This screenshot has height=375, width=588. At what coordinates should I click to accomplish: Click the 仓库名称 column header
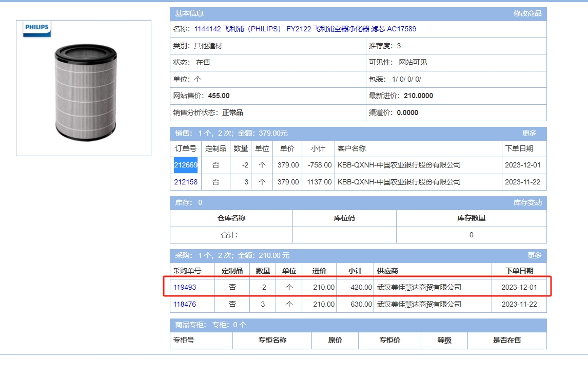(231, 218)
